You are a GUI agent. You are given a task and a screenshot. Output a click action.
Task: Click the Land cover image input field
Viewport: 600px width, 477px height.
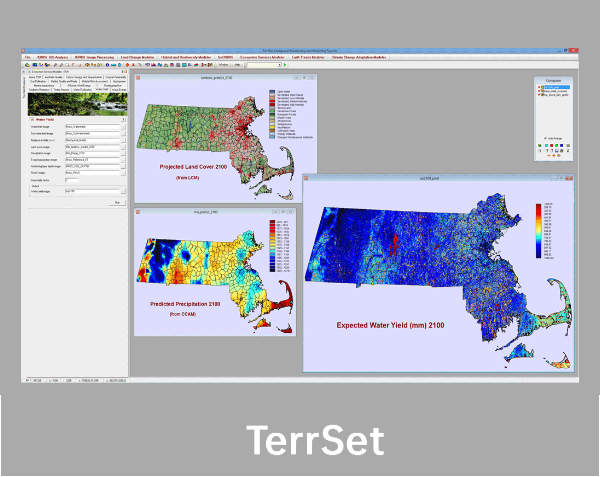(x=92, y=147)
